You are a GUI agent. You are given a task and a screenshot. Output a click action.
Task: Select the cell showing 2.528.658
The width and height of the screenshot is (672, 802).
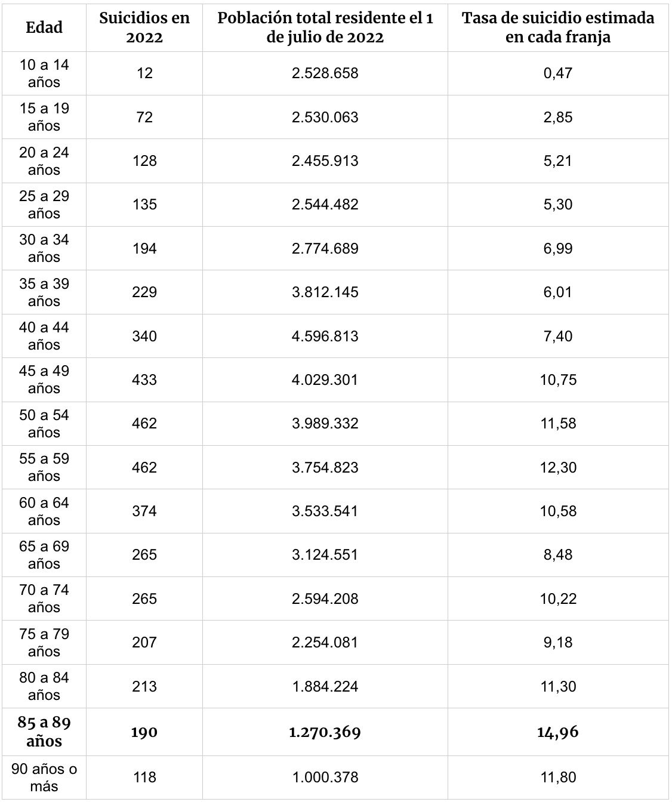click(325, 73)
